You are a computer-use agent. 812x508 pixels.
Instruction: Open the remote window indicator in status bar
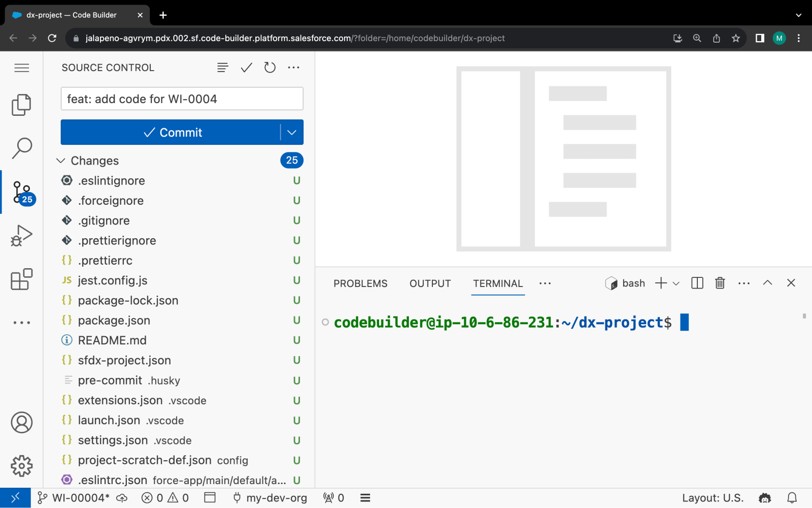(x=15, y=498)
